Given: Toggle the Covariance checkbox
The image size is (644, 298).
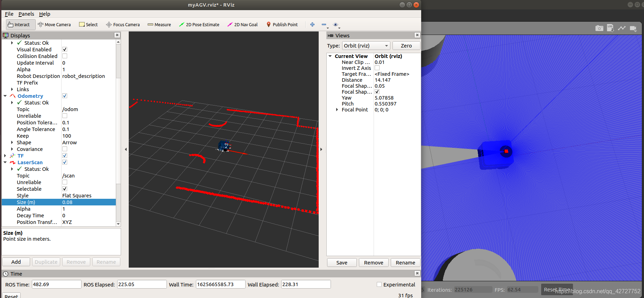Looking at the screenshot, I should (65, 149).
